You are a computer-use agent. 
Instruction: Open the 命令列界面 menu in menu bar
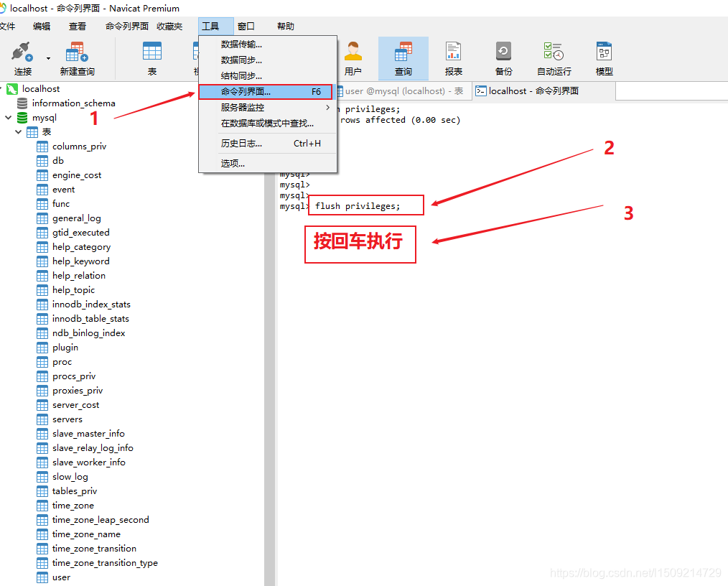coord(127,27)
